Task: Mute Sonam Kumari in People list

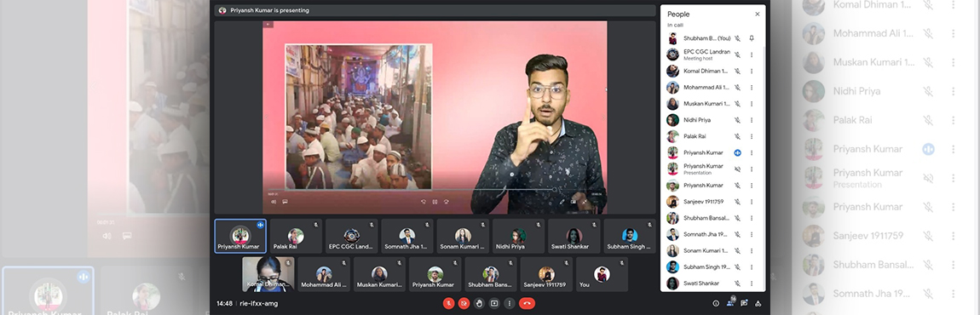Action: coord(737,250)
